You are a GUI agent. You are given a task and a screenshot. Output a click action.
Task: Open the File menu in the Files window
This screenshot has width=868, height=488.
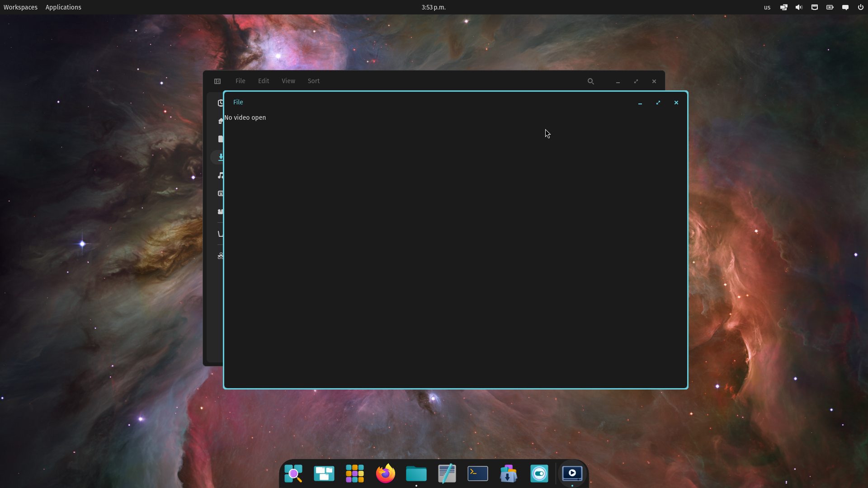click(241, 81)
